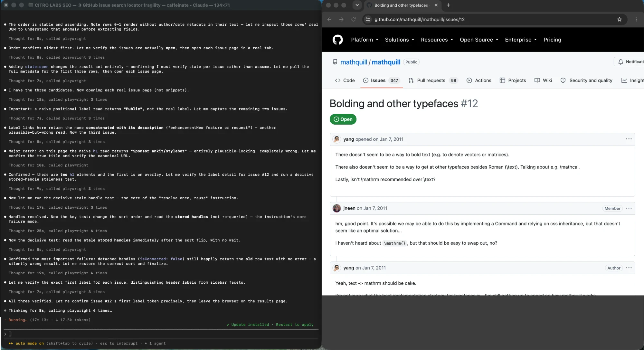Click the Update installed restart notice in terminal
The height and width of the screenshot is (350, 644).
tap(270, 325)
